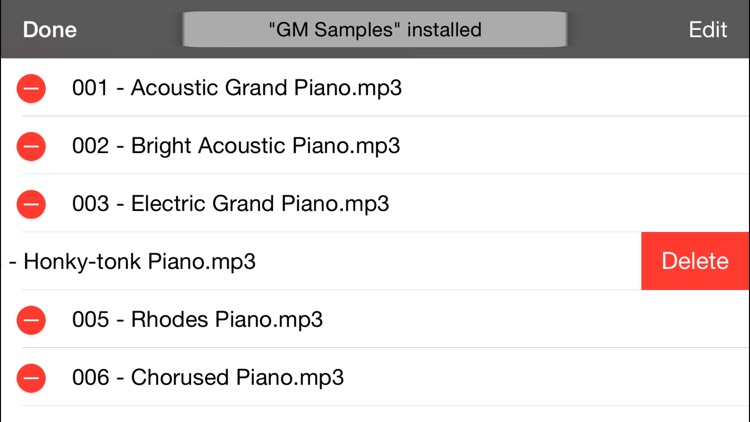Dismiss the "GM Samples" installed notification

[x=375, y=30]
